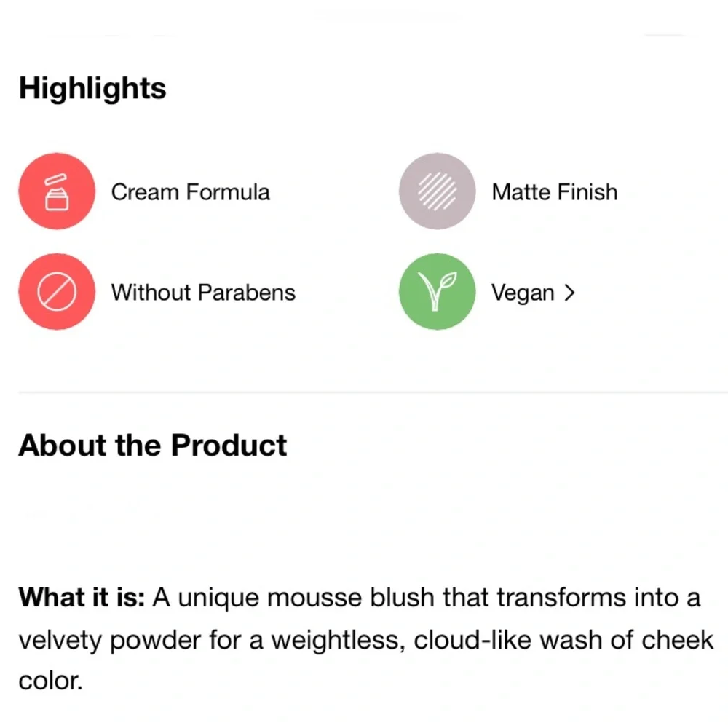Tap the Cream Formula jar icon
The image size is (728, 728).
[57, 191]
